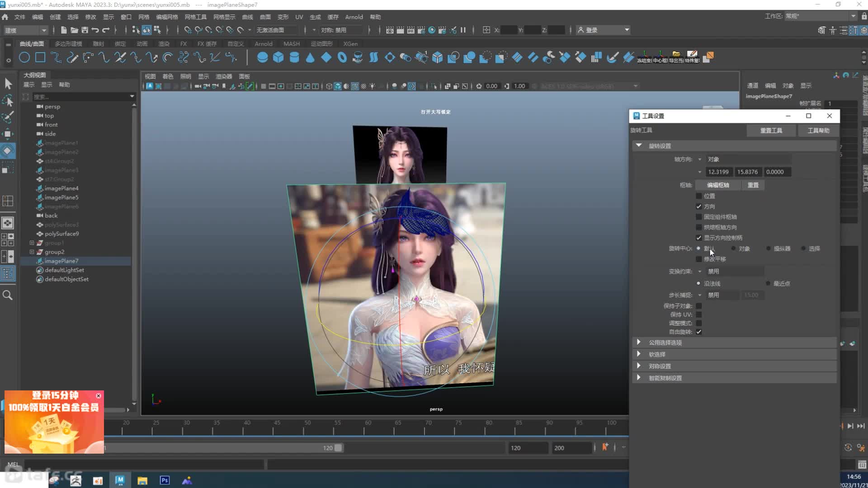Click the 重置工具 button
Image resolution: width=868 pixels, height=488 pixels.
771,130
